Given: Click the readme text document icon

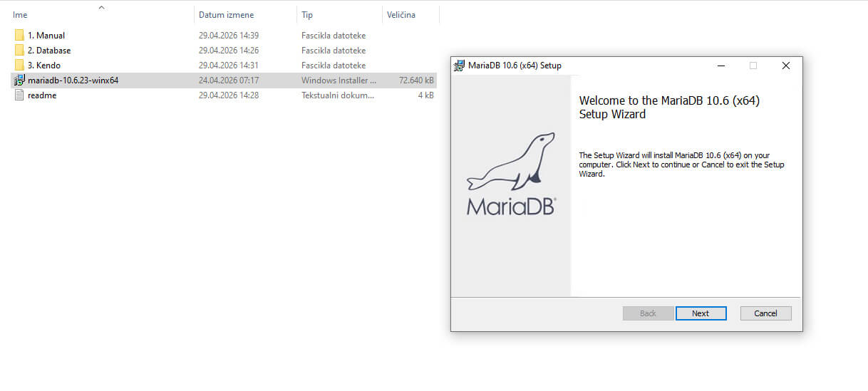Looking at the screenshot, I should (x=19, y=95).
